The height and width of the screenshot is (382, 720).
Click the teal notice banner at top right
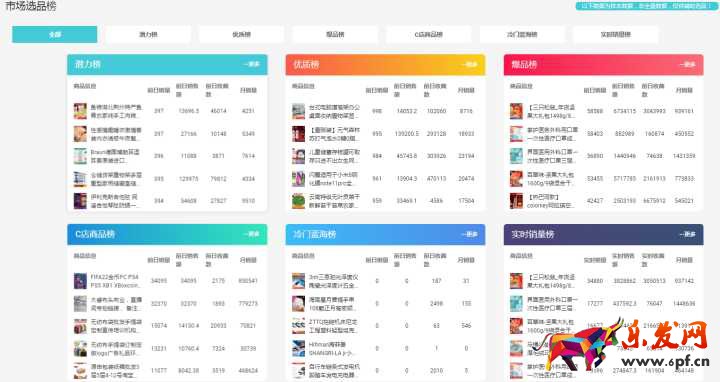coord(645,6)
